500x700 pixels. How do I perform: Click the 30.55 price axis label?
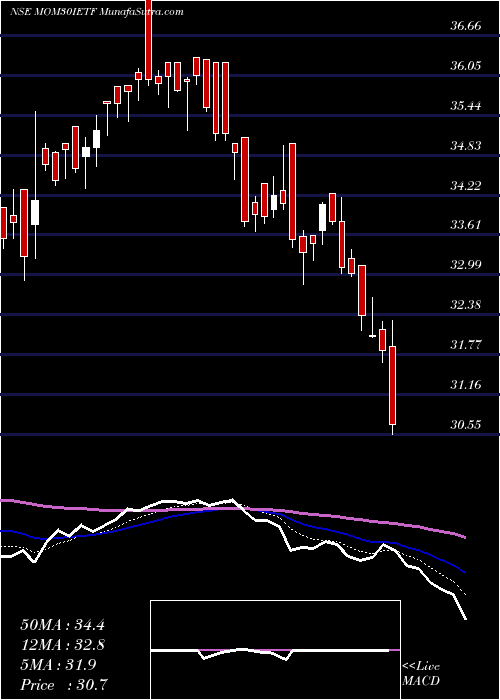click(466, 424)
